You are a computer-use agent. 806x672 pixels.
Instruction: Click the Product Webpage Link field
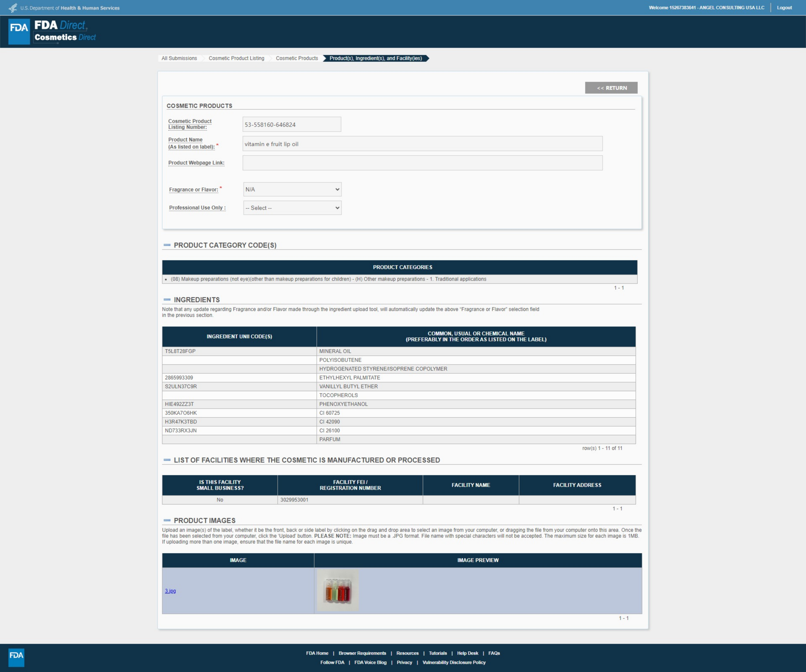(x=422, y=163)
